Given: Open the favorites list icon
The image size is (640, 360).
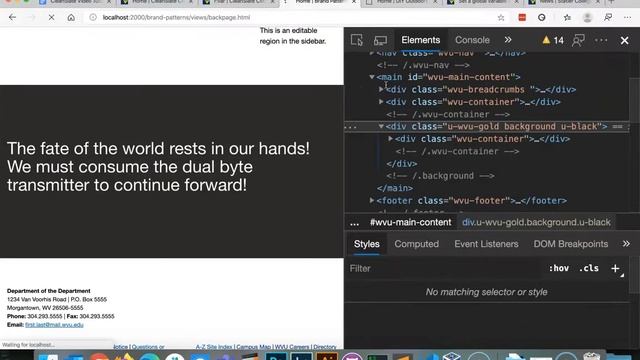Looking at the screenshot, I should pyautogui.click(x=567, y=18).
